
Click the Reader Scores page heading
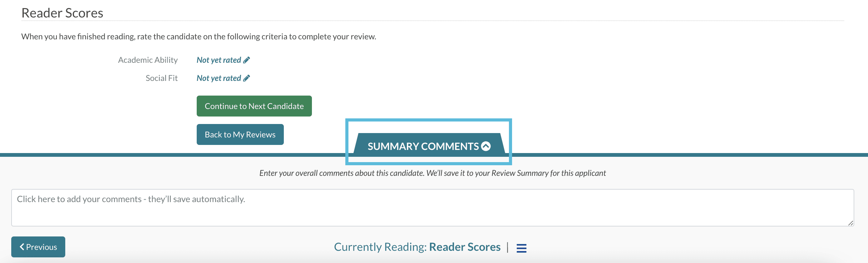[x=62, y=13]
